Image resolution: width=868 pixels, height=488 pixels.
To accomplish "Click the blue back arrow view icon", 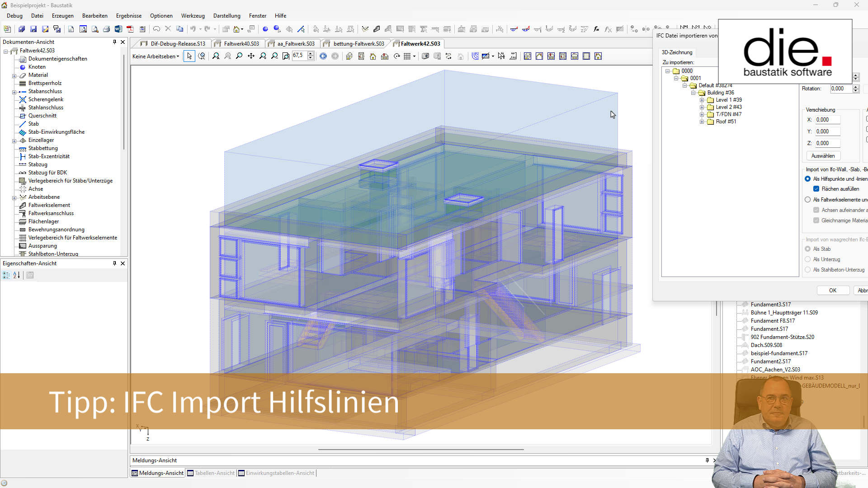I will pos(323,56).
